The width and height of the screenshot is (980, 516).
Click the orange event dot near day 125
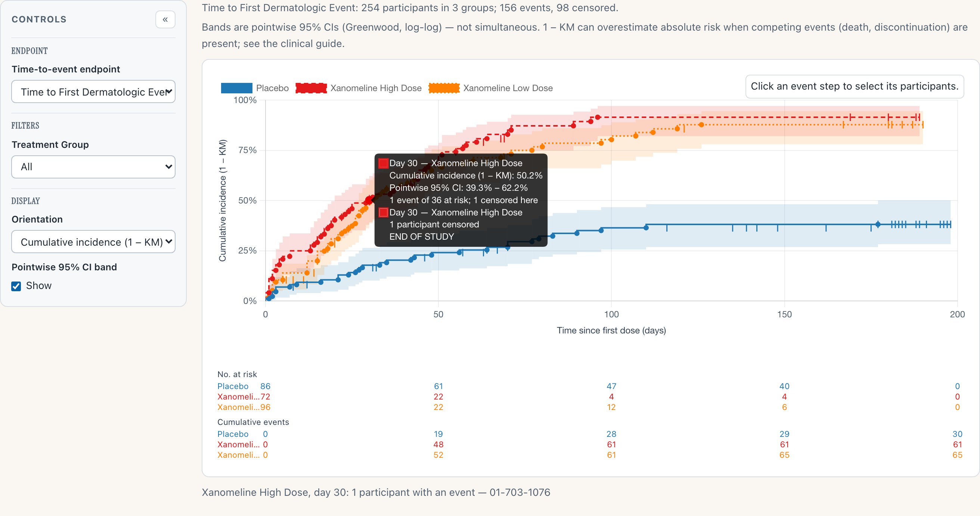(x=701, y=125)
